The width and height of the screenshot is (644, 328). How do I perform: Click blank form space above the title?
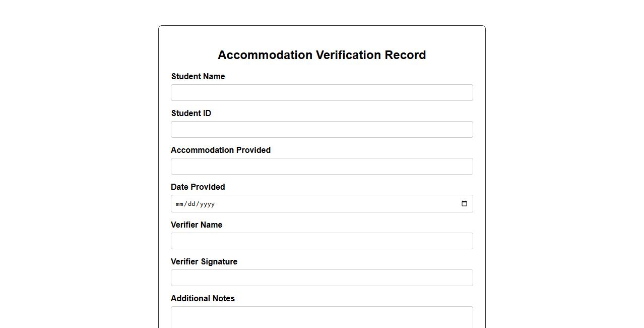click(321, 36)
